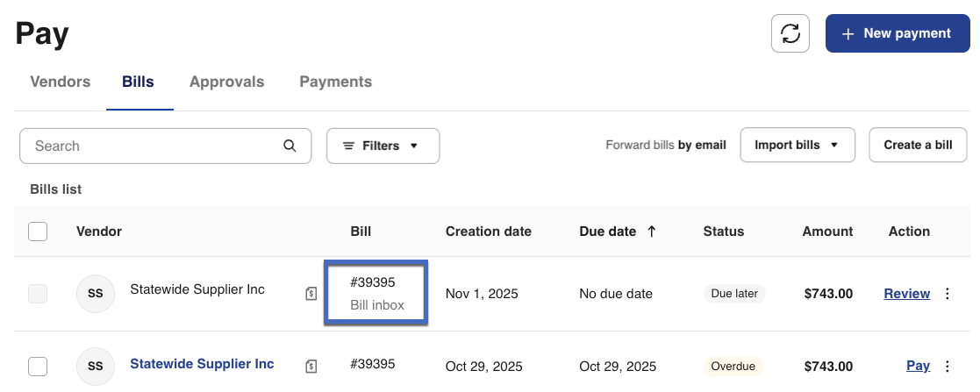Open the Filters dropdown
The width and height of the screenshot is (980, 392).
coord(383,146)
